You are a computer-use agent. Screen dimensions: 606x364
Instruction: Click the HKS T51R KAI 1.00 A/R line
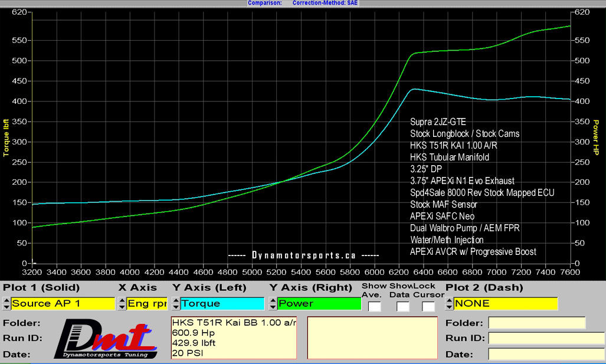453,146
